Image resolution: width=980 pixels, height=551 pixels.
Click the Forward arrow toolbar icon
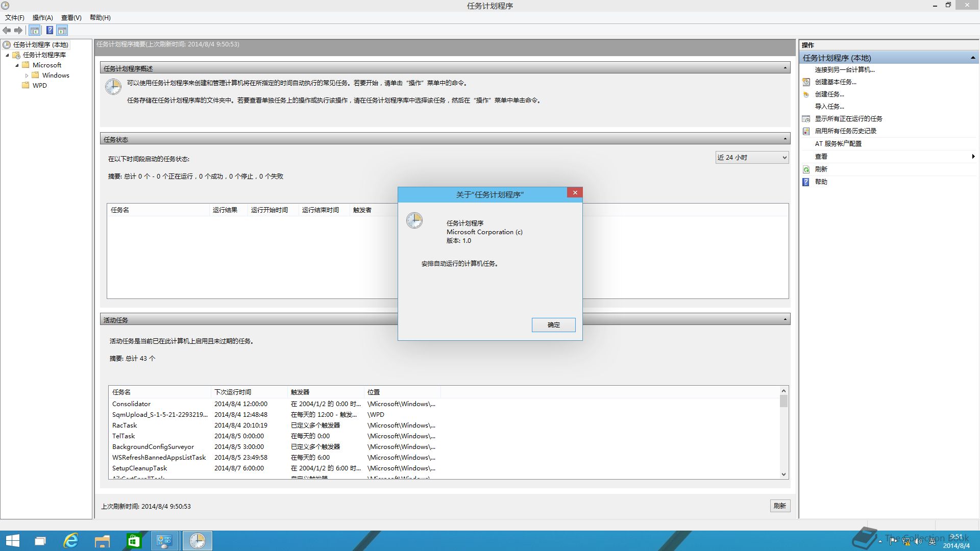[x=18, y=31]
